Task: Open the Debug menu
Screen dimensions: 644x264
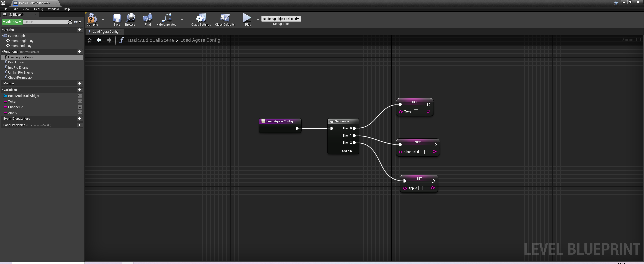Action: point(38,9)
